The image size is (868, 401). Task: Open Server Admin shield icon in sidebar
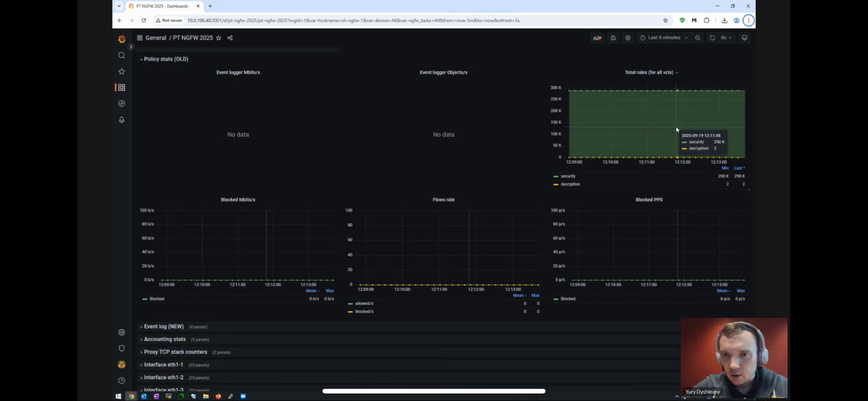pyautogui.click(x=121, y=348)
